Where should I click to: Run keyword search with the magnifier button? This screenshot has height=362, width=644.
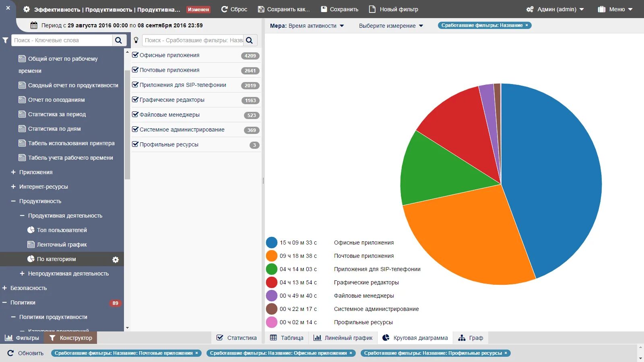[x=119, y=40]
